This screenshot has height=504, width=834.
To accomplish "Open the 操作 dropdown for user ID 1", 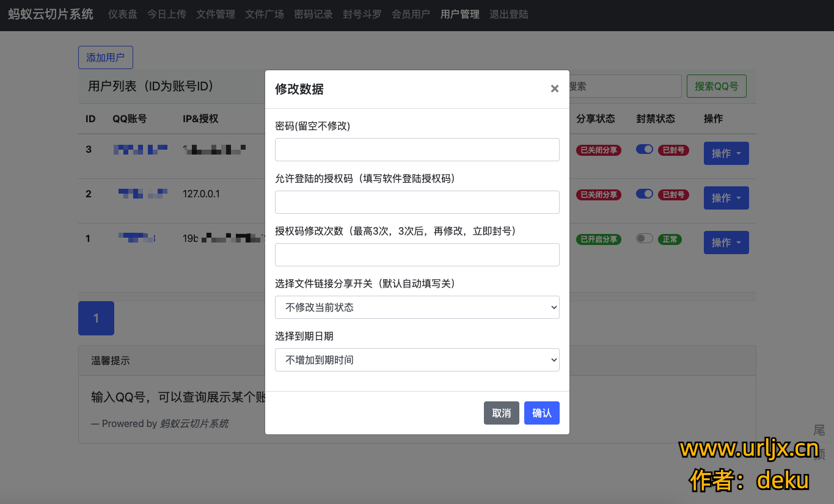I will pyautogui.click(x=726, y=243).
